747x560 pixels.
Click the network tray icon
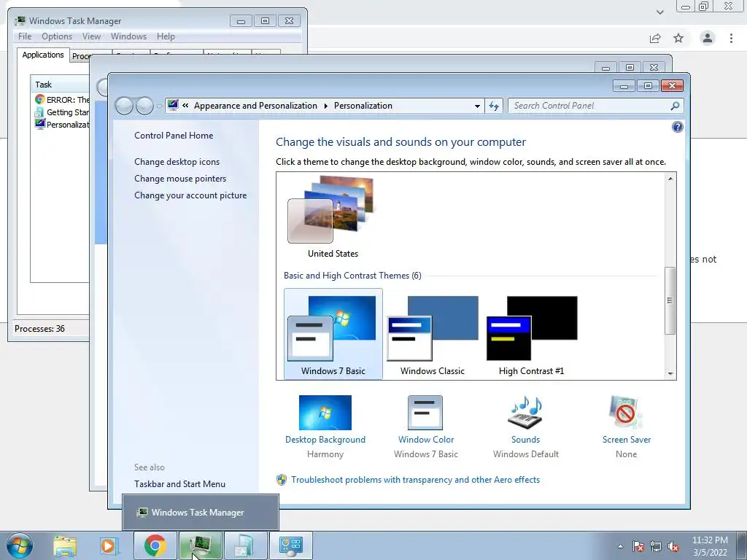(x=656, y=546)
